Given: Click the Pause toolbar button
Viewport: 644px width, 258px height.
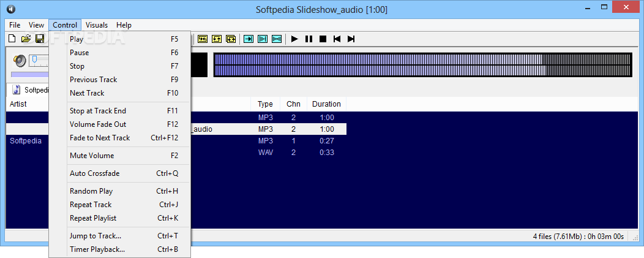Looking at the screenshot, I should pyautogui.click(x=309, y=39).
